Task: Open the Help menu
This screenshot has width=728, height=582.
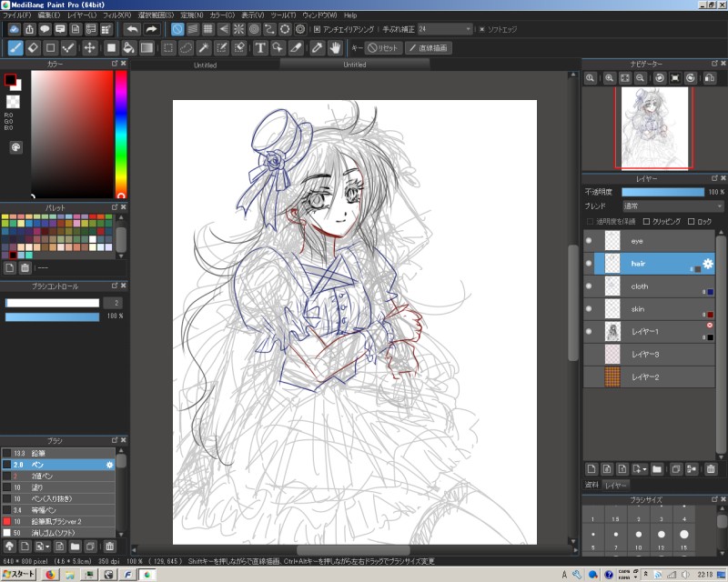Action: click(350, 15)
